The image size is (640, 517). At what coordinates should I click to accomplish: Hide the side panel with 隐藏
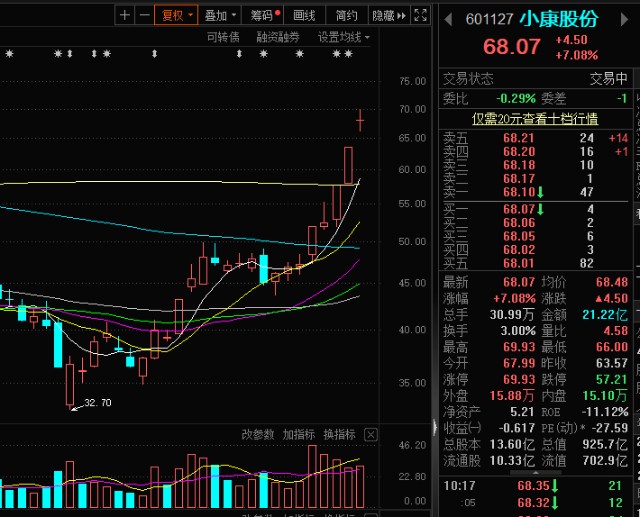(x=383, y=15)
